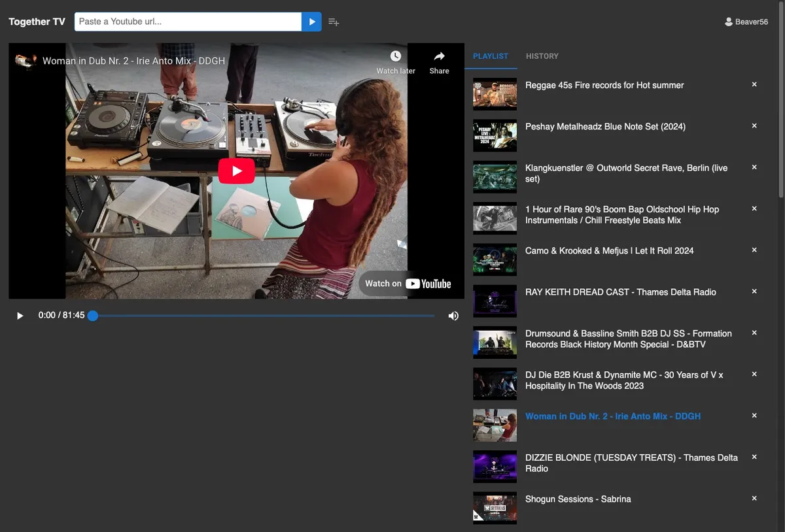Click the Watch later clock icon
Image resolution: width=785 pixels, height=532 pixels.
[396, 56]
